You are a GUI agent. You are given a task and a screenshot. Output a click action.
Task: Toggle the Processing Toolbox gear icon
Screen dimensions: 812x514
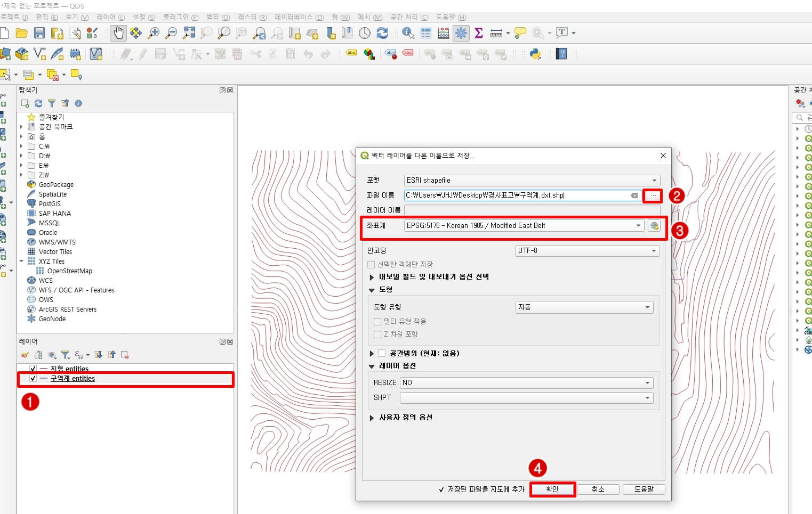(461, 33)
